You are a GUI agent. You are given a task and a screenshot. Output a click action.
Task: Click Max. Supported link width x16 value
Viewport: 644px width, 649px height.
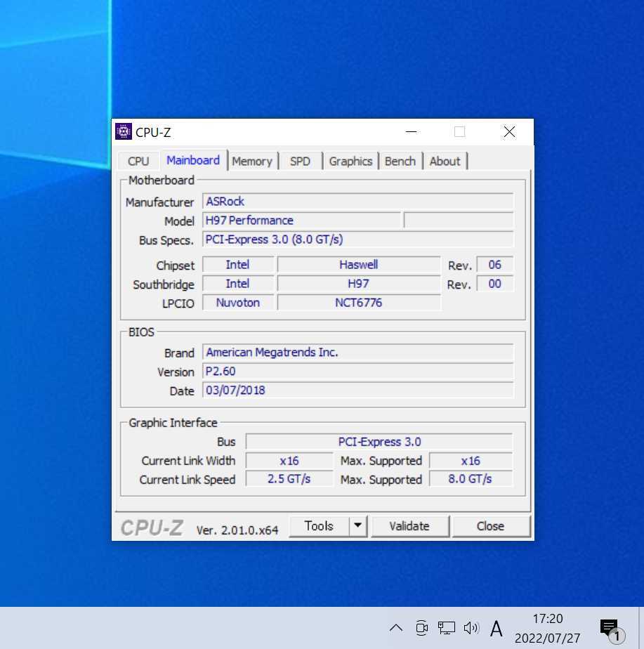pos(471,461)
